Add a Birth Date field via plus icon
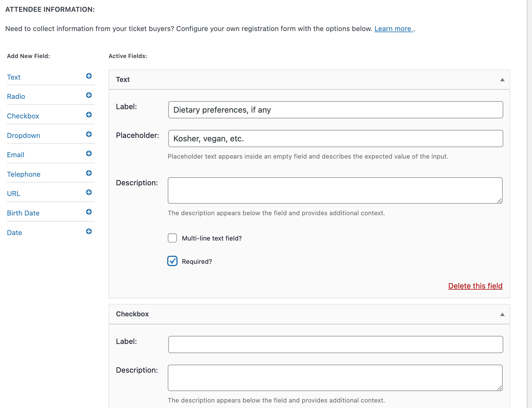Viewport: 532px width, 408px height. [89, 212]
